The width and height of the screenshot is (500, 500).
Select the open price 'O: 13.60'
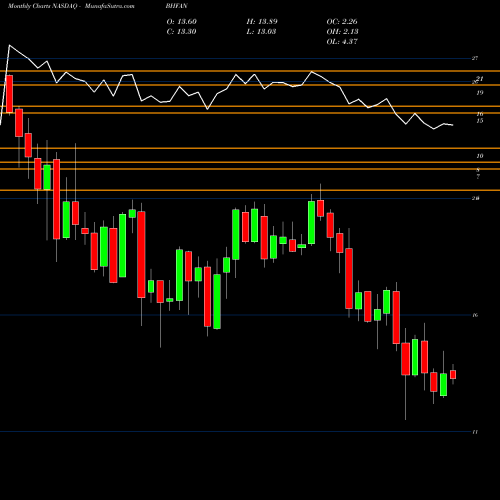point(182,22)
